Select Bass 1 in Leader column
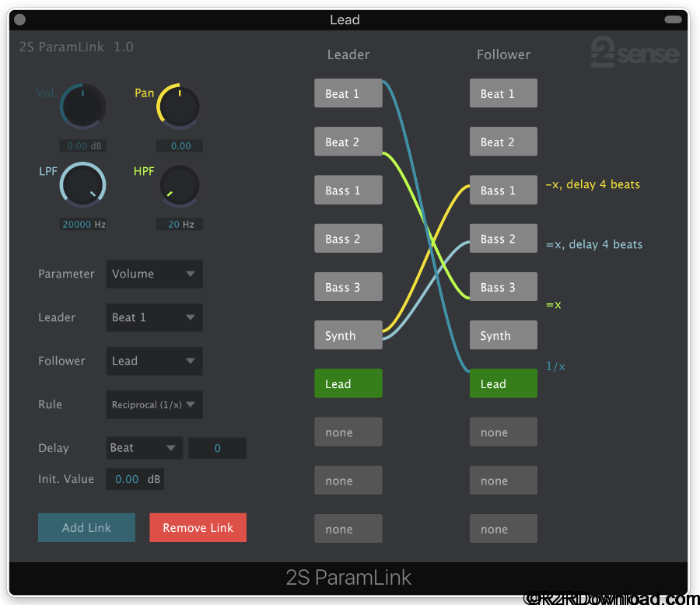This screenshot has width=700, height=605. pos(348,191)
